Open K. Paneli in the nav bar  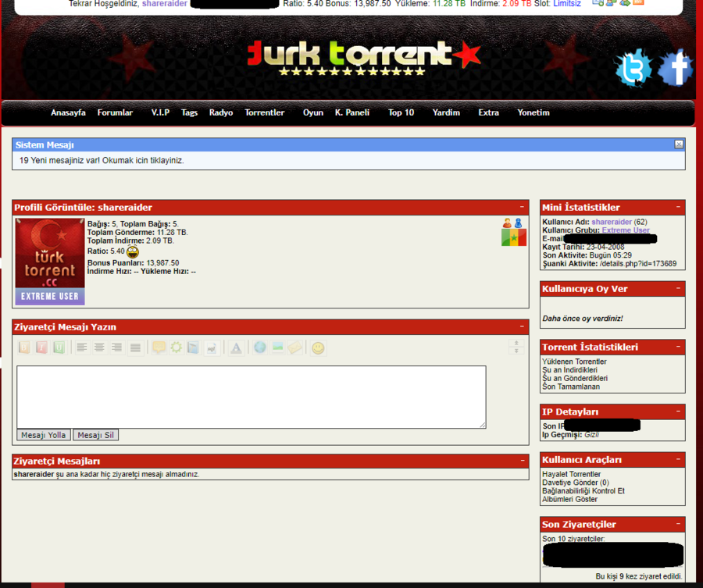pos(352,112)
